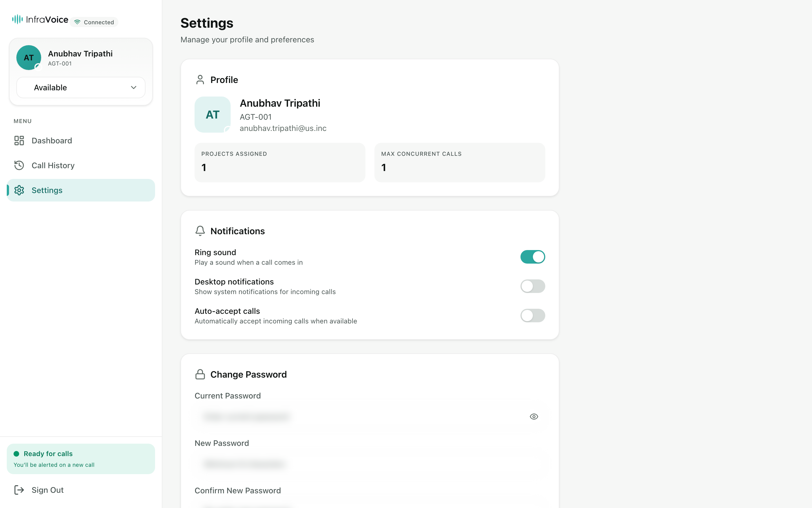
Task: Click the Projects Assigned card
Action: 280,163
